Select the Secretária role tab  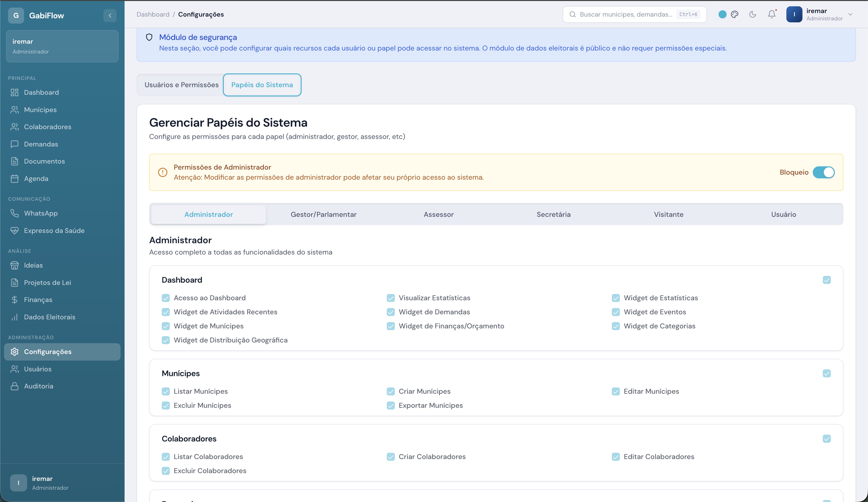(554, 214)
